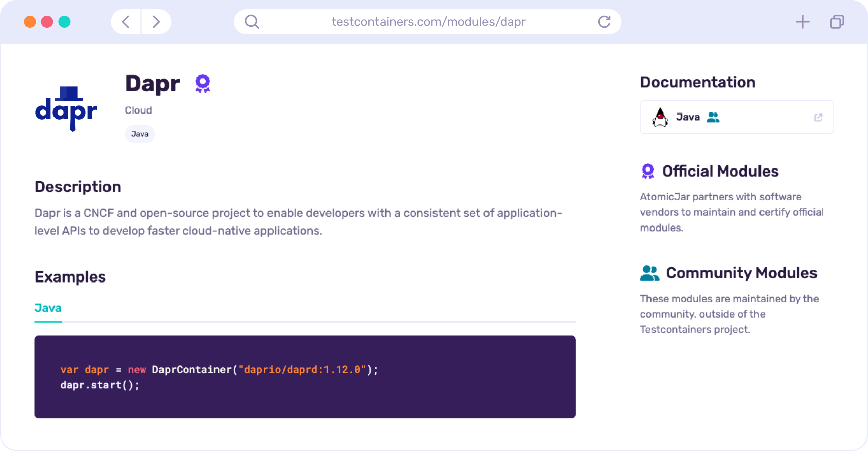Select the Java tag pill under Cloud

140,134
